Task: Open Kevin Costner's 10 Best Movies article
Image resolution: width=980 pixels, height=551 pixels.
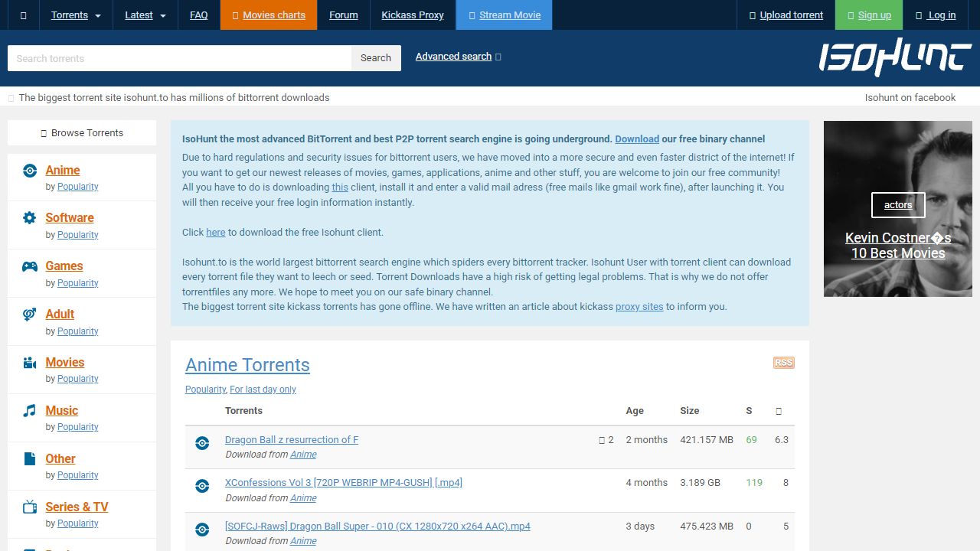Action: 898,246
